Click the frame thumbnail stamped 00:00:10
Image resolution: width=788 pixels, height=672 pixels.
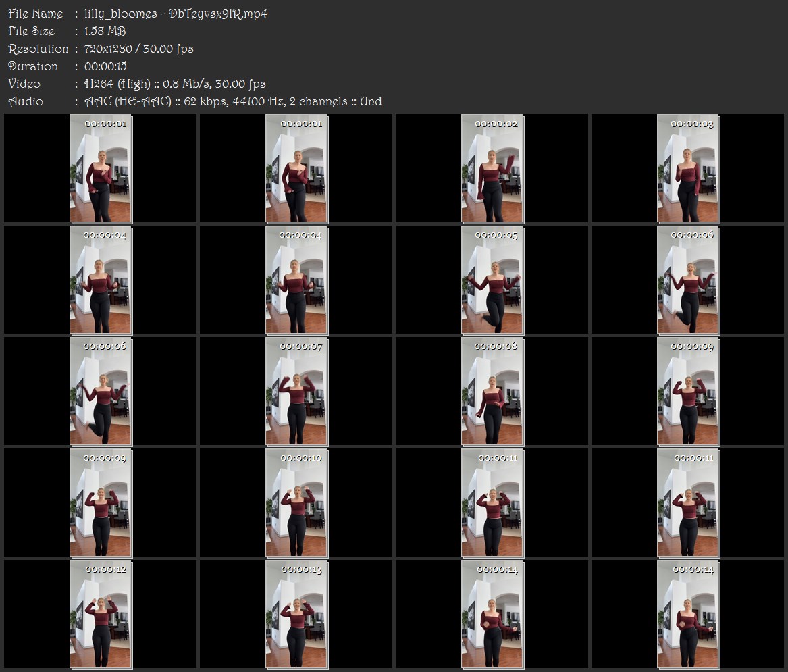click(296, 502)
